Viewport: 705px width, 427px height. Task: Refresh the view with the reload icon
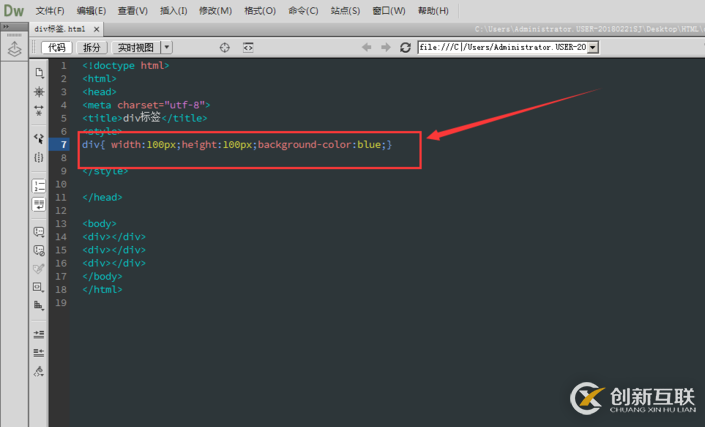pyautogui.click(x=405, y=47)
